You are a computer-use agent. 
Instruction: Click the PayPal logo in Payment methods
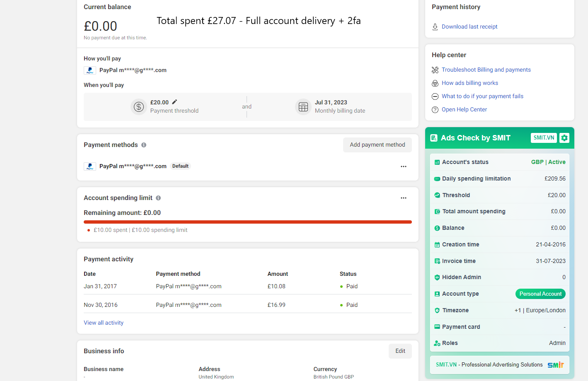point(90,166)
